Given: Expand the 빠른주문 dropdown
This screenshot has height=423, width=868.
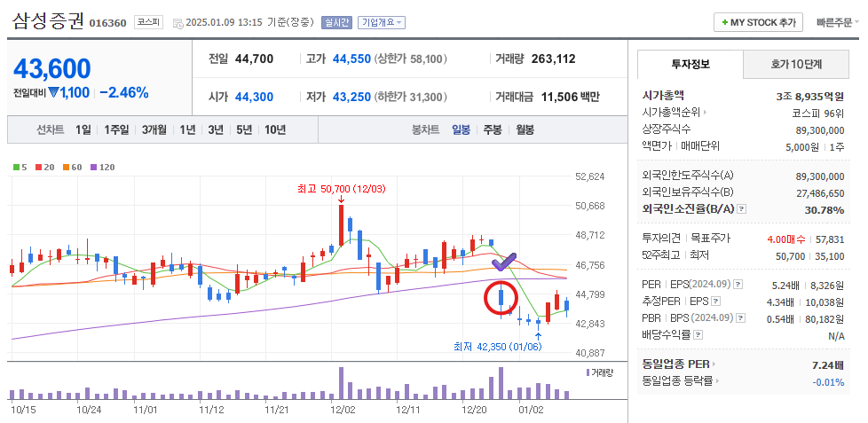Looking at the screenshot, I should (x=838, y=23).
